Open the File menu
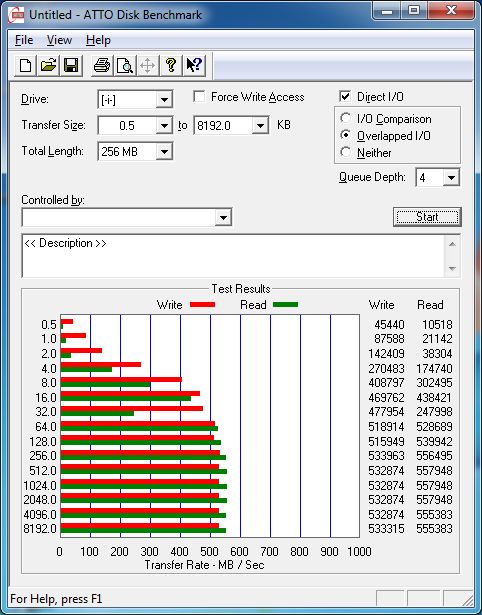Screen dimensions: 482x615 (24, 40)
